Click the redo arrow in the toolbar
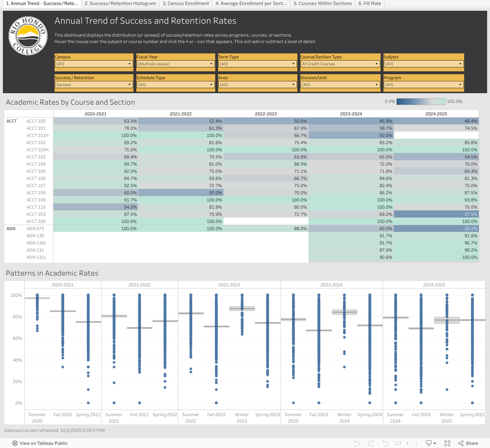The height and width of the screenshot is (448, 490). point(371,443)
